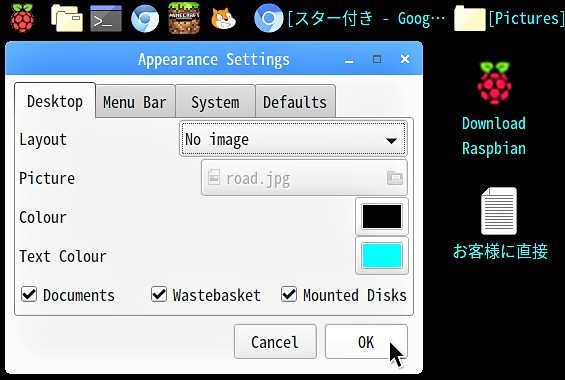Switch to the Pictures folder taskbar window

tap(509, 18)
